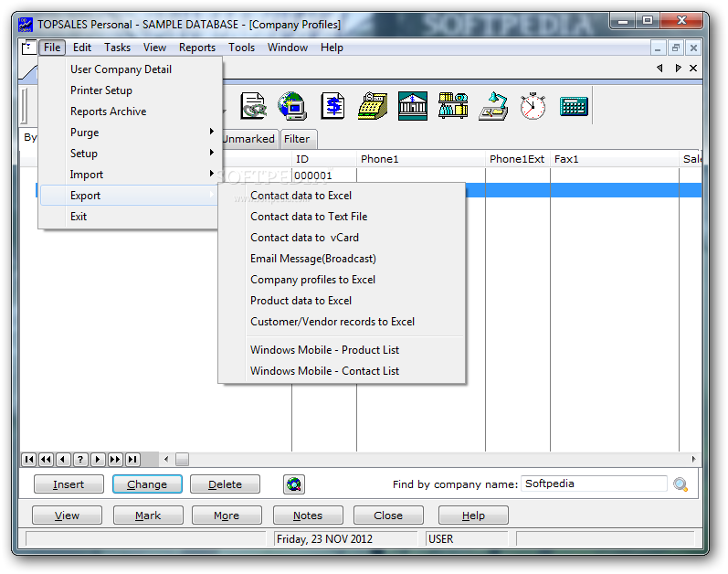This screenshot has height=574, width=728.
Task: Choose Exit from the File menu
Action: coord(129,217)
